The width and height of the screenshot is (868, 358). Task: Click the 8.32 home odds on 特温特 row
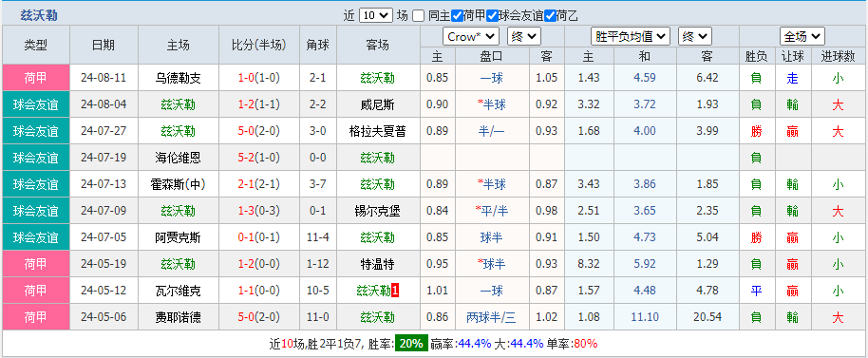point(589,264)
